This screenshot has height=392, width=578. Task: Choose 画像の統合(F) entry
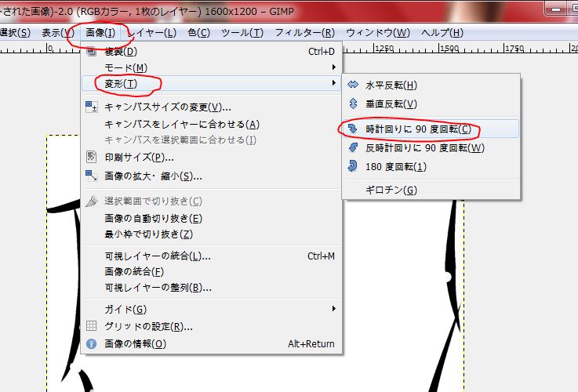coord(211,271)
